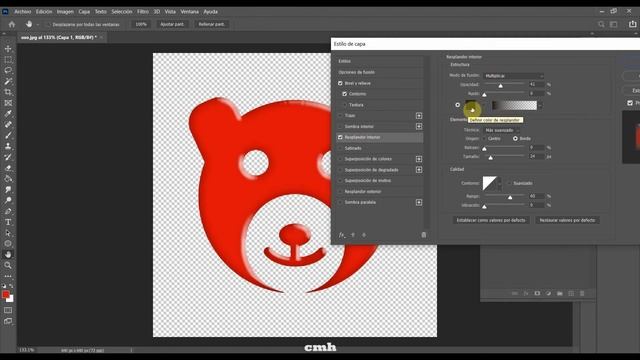Select the Eyedropper tool
640x360 pixels.
8,114
